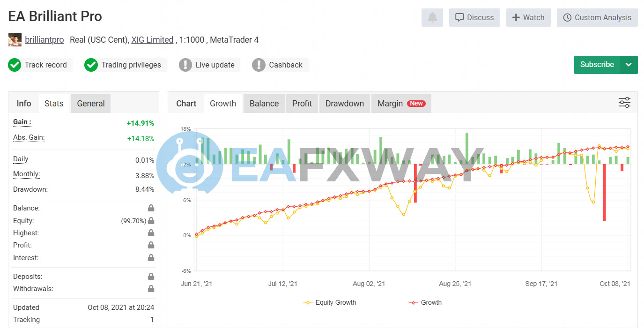This screenshot has width=644, height=330.
Task: Click the Tracking count value 1
Action: 152,320
